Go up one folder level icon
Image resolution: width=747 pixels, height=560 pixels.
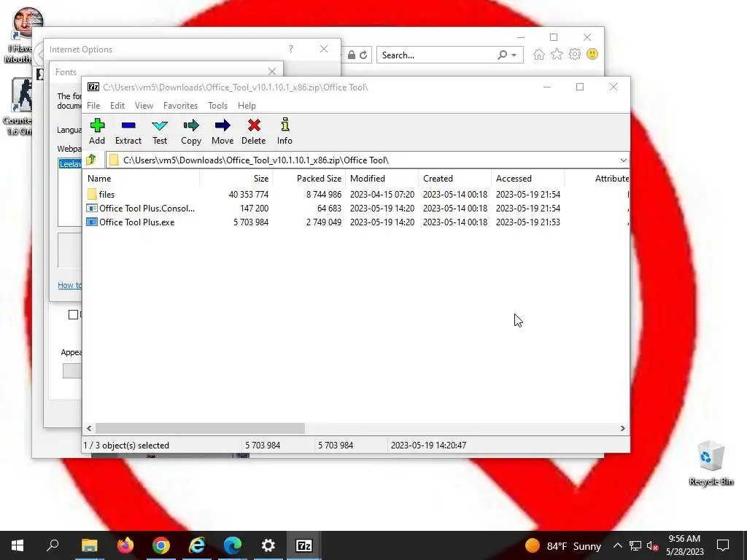pyautogui.click(x=91, y=160)
